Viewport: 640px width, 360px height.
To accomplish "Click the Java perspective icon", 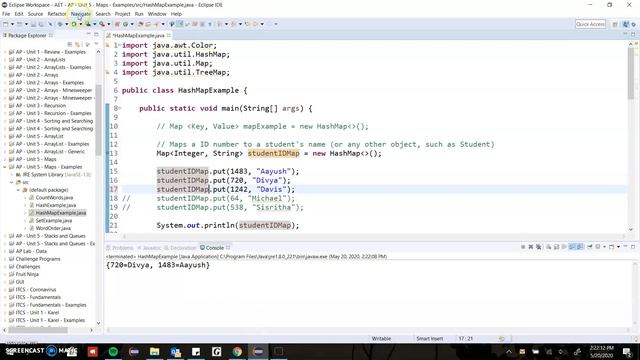I will [626, 24].
